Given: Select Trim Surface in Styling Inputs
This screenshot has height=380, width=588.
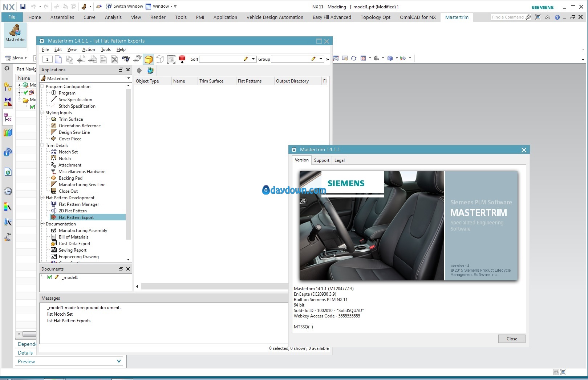Looking at the screenshot, I should 71,119.
